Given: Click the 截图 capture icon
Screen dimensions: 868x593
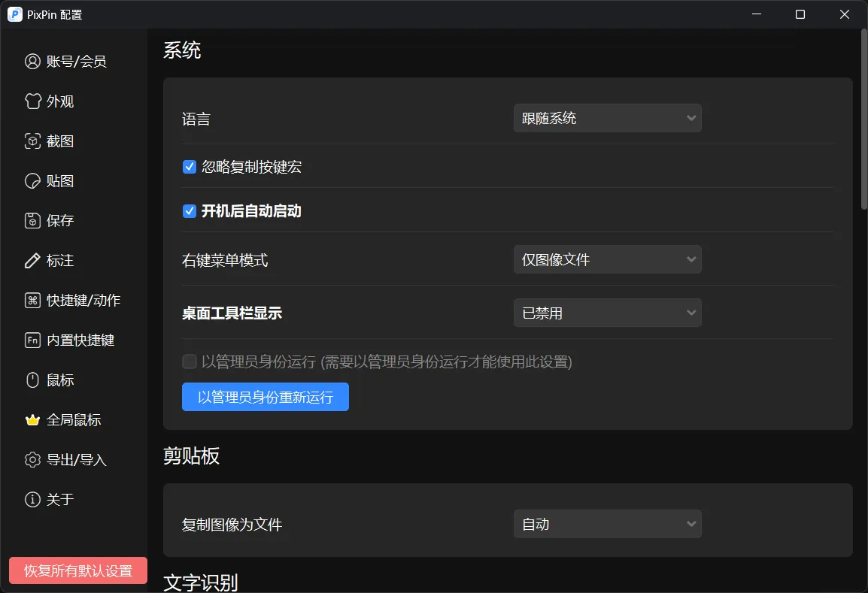Looking at the screenshot, I should click(32, 141).
